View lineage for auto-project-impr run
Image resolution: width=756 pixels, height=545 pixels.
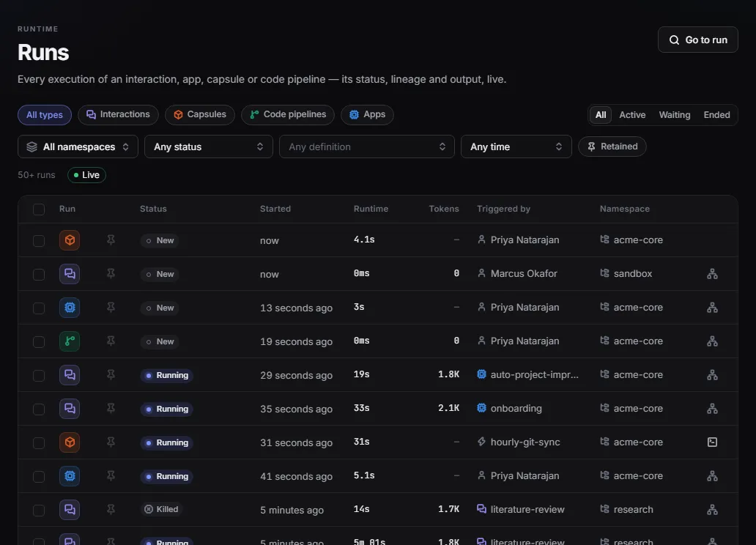pyautogui.click(x=712, y=375)
